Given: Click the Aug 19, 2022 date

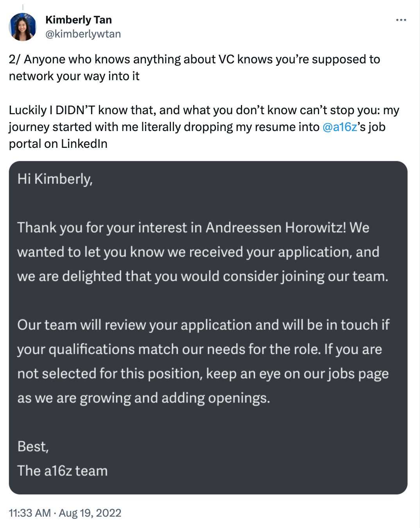Looking at the screenshot, I should point(90,513).
